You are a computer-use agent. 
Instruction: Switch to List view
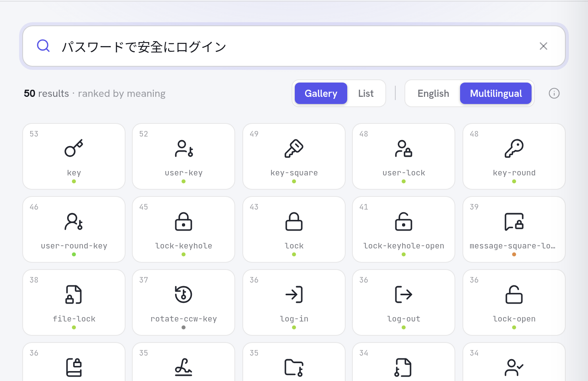click(x=366, y=93)
